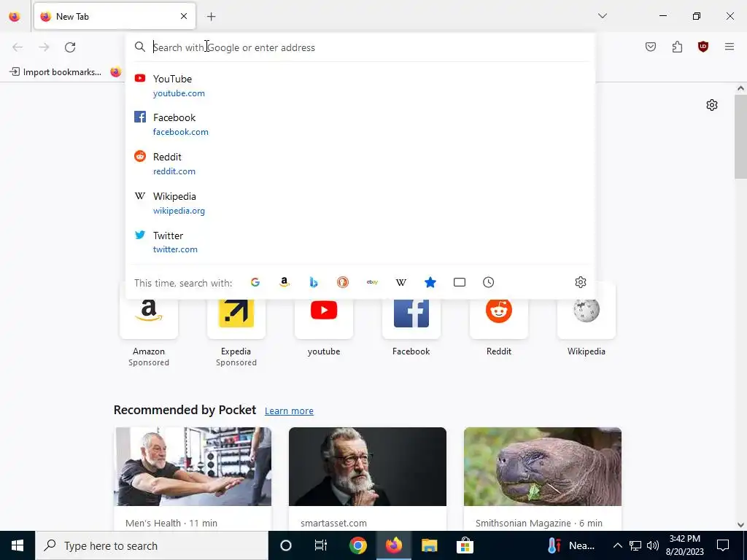Open the Save to Pocket icon

coord(651,47)
